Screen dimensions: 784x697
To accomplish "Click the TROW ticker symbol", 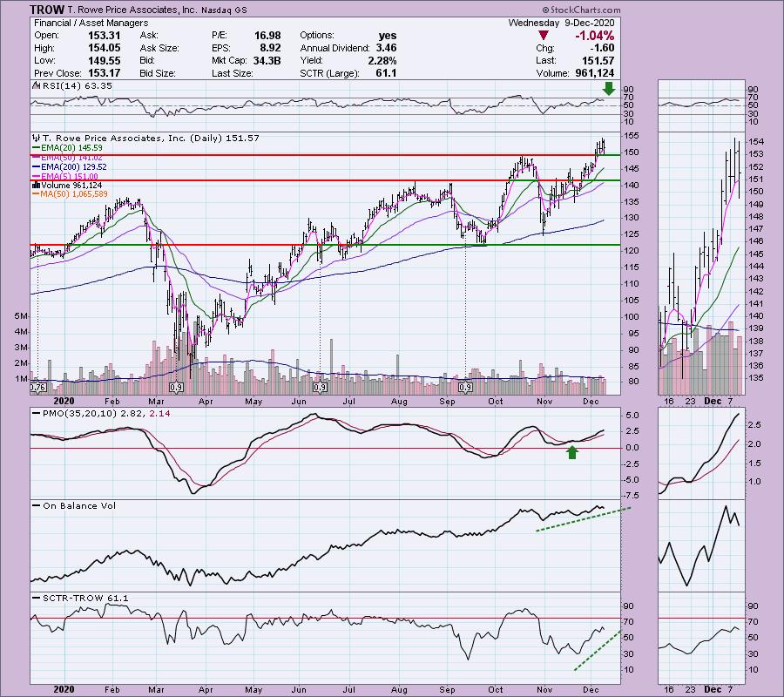I will (x=47, y=10).
